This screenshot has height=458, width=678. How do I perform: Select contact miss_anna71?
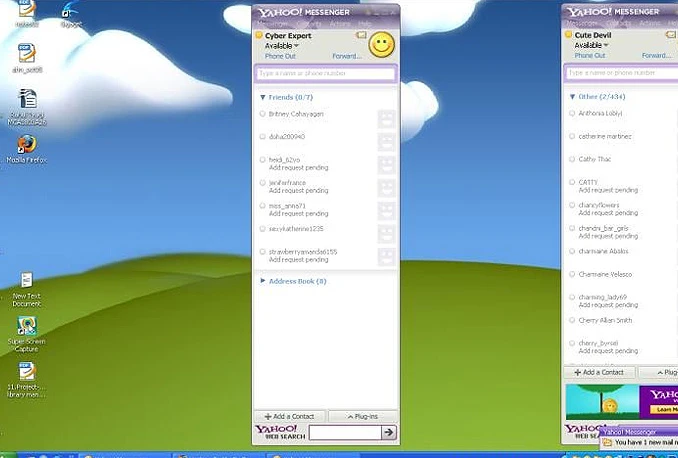click(x=287, y=205)
